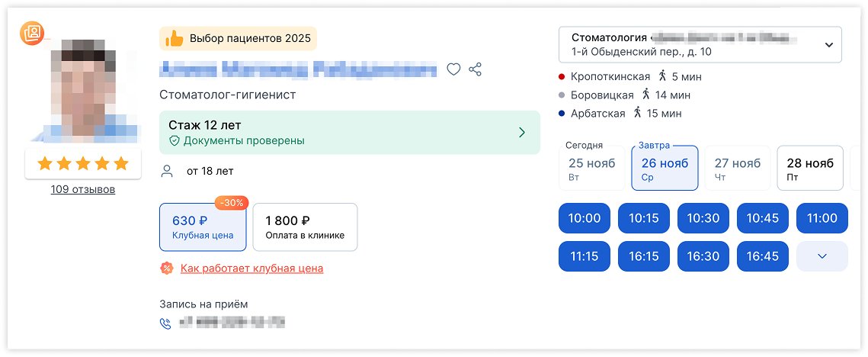The width and height of the screenshot is (868, 357).
Task: Switch to the 28 нояб Пт date tab
Action: click(x=809, y=169)
